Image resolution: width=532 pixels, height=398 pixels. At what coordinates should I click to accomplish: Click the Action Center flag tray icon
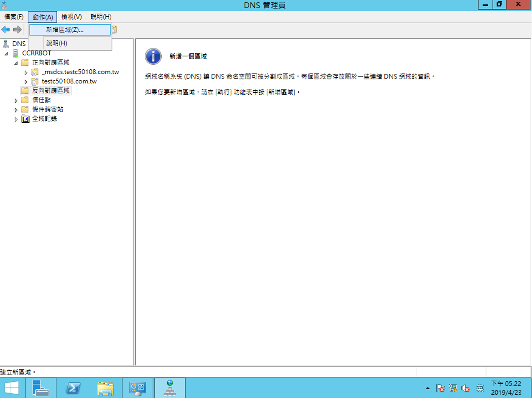point(440,388)
